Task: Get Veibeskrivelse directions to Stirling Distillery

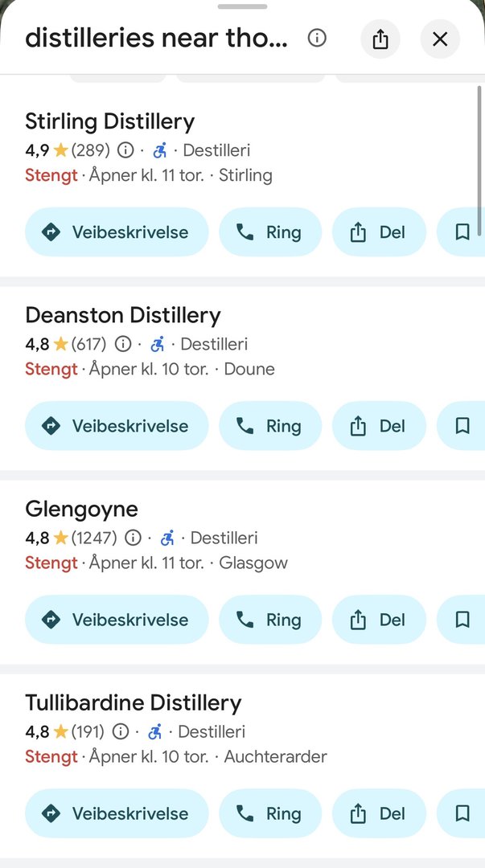Action: 117,232
